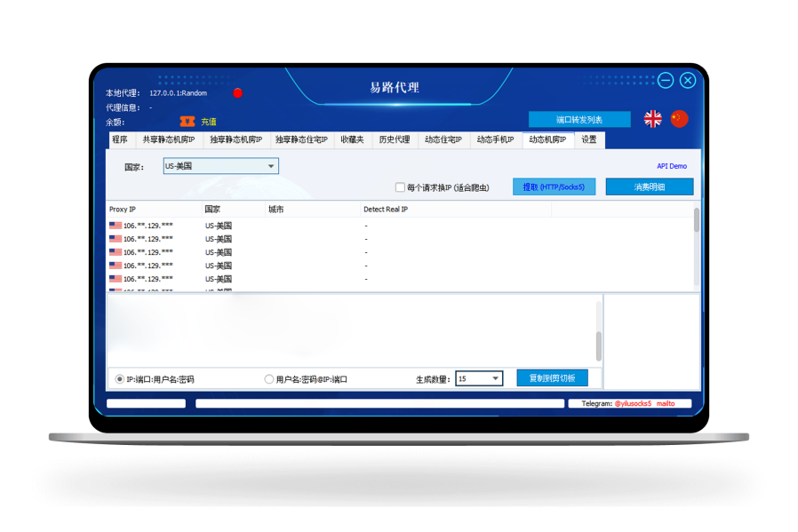
Task: Open the 收藏夹 tab
Action: [352, 139]
